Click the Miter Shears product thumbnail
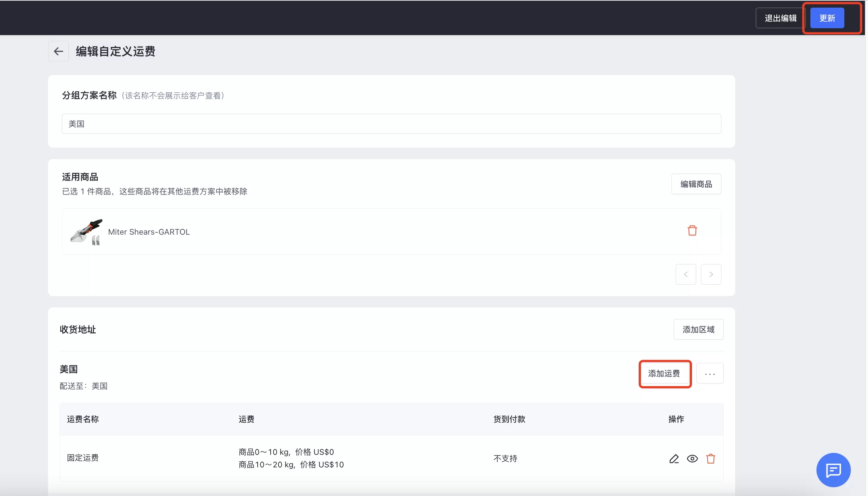The height and width of the screenshot is (496, 868). click(86, 232)
